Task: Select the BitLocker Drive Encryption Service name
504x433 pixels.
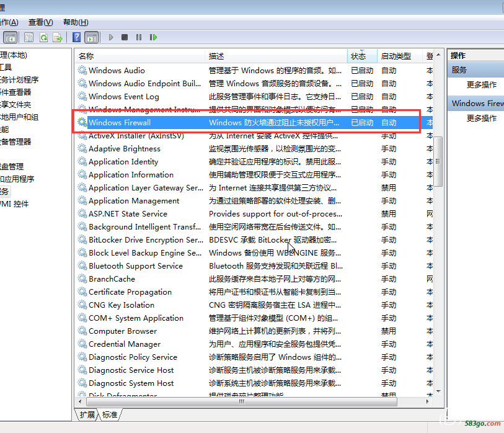Action: [x=146, y=239]
